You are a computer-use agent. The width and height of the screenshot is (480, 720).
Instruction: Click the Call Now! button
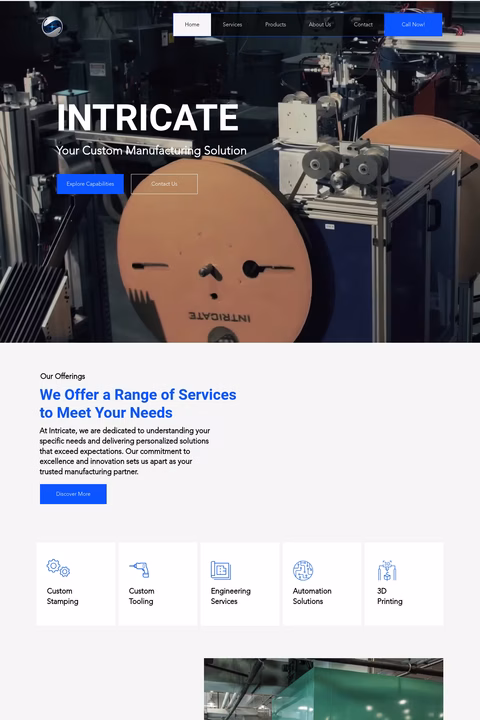coord(413,24)
